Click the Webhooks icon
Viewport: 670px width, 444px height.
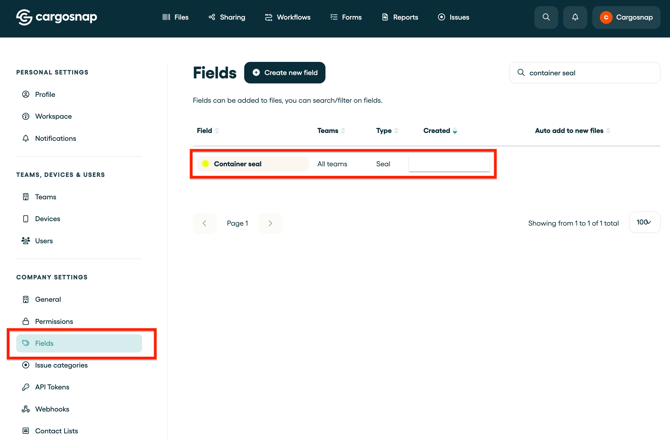26,409
